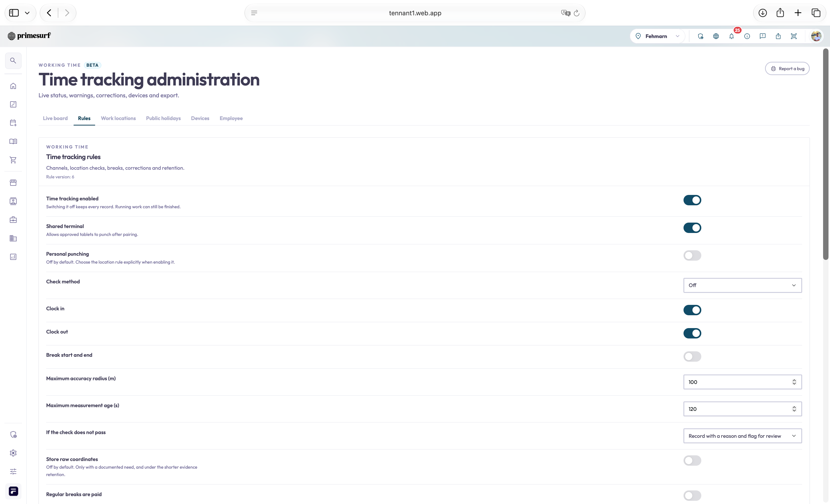Open the bar chart reports icon in sidebar
Image resolution: width=830 pixels, height=504 pixels.
pyautogui.click(x=13, y=257)
